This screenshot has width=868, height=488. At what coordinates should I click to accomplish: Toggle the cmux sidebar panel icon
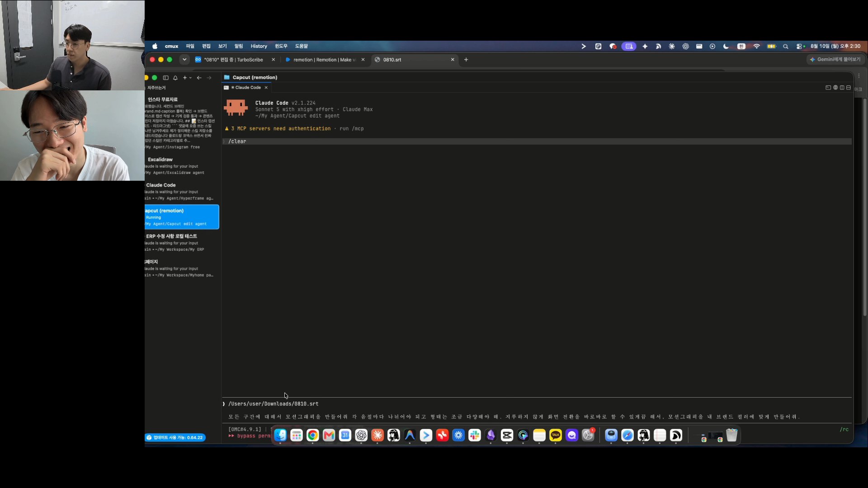(165, 78)
